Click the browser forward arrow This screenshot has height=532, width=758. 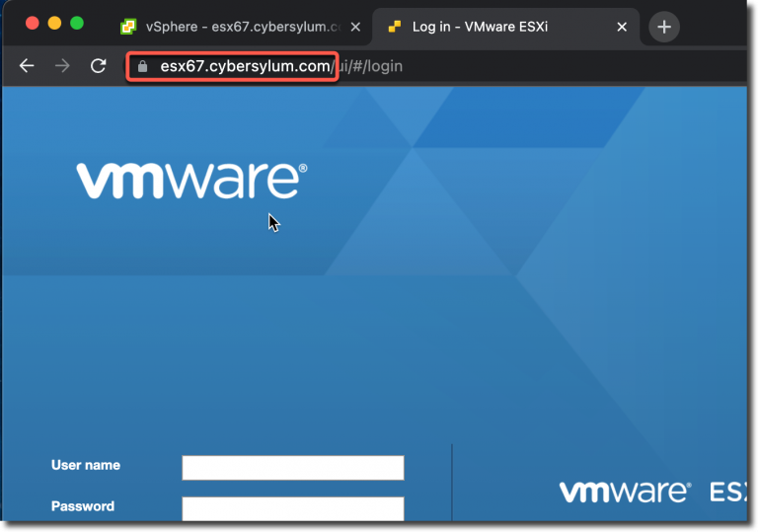tap(62, 65)
